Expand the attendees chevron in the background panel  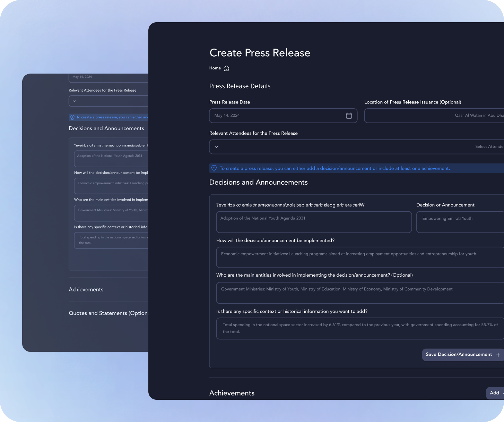click(74, 101)
